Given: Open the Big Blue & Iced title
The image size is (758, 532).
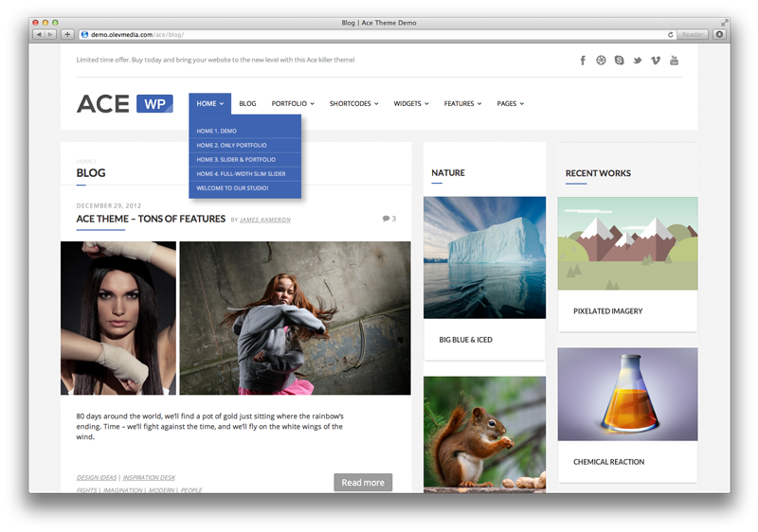Looking at the screenshot, I should pos(465,340).
